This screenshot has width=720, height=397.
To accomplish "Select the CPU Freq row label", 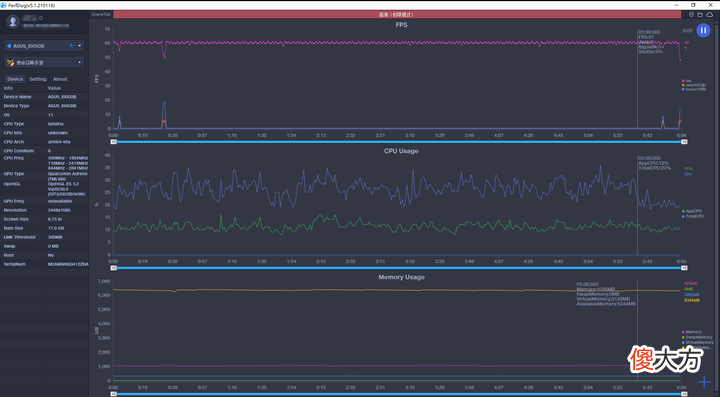I will coord(14,158).
